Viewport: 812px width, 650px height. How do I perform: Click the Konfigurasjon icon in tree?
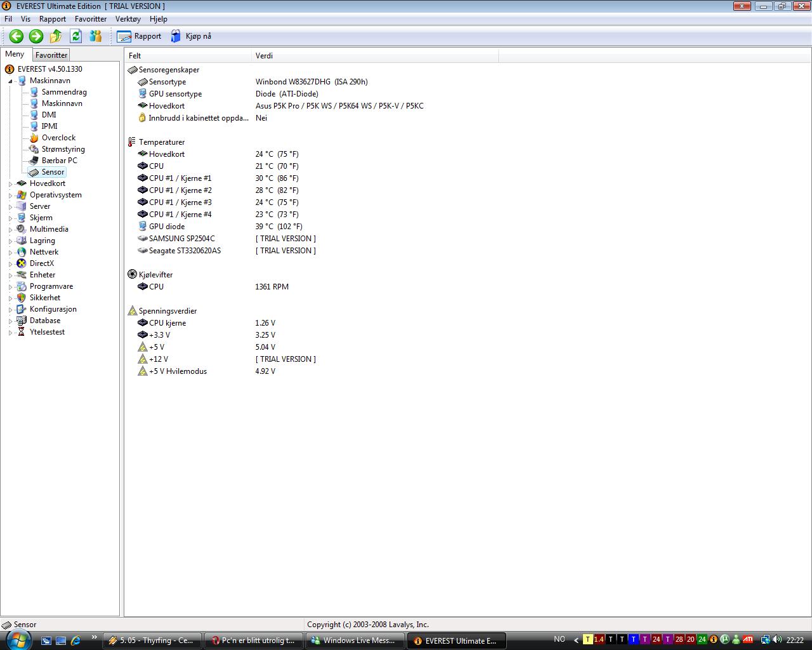[22, 309]
